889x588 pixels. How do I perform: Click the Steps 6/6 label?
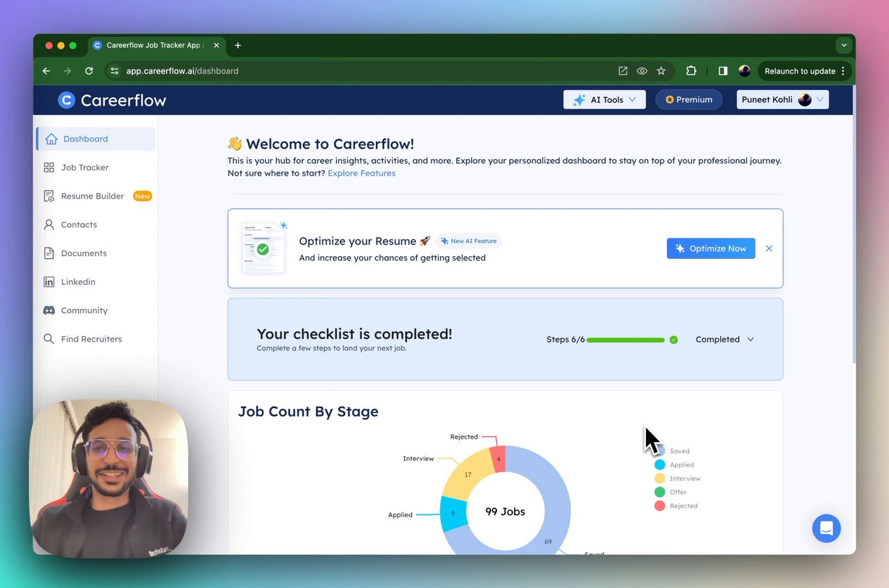coord(565,340)
